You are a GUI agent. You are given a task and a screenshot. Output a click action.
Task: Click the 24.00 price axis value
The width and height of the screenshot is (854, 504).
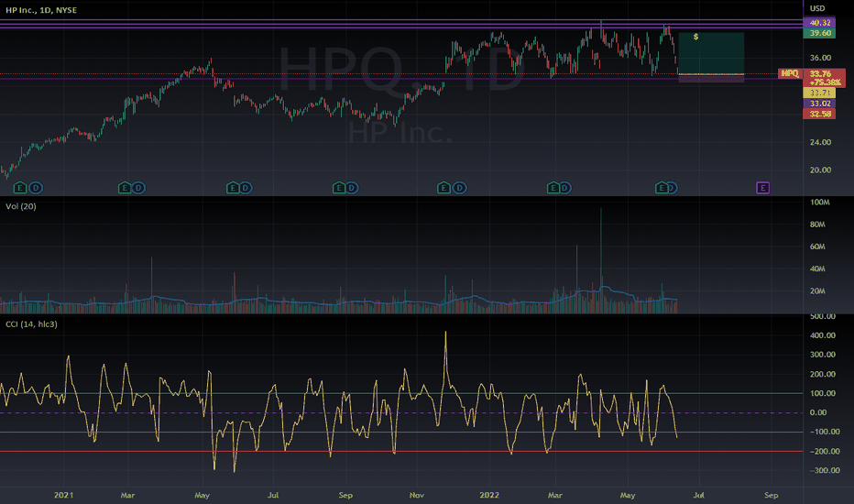coord(820,142)
